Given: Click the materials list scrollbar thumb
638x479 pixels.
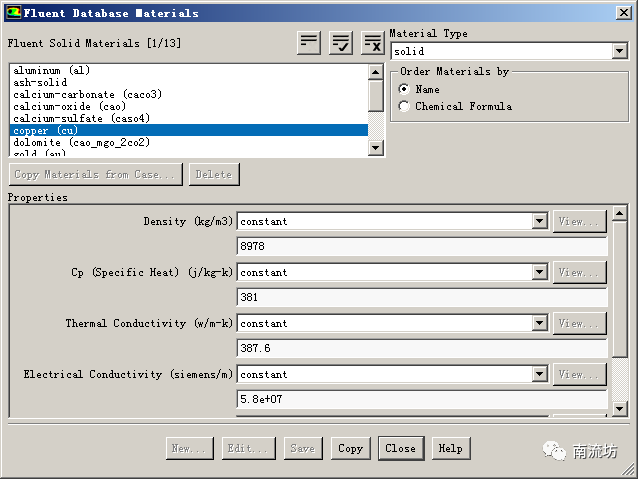Looking at the screenshot, I should click(376, 96).
